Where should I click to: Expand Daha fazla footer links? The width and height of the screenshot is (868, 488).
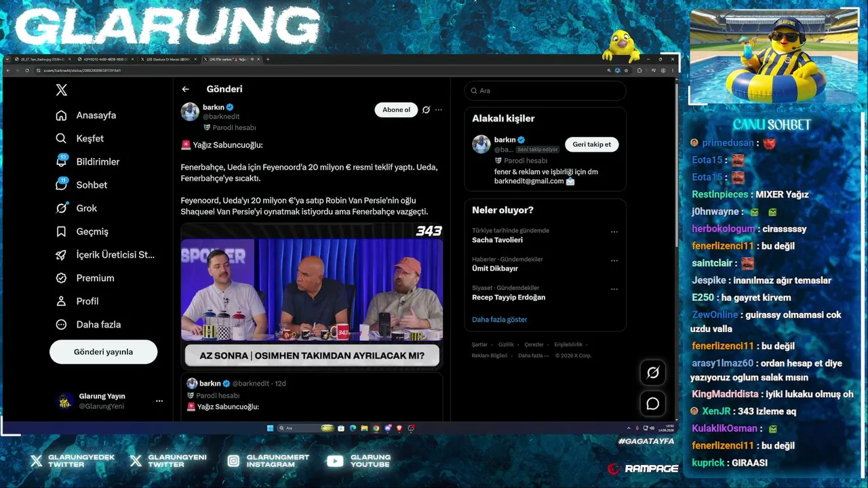[532, 355]
